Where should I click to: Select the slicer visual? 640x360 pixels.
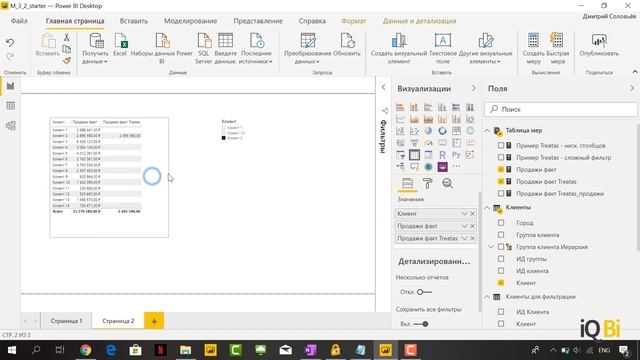tap(400, 155)
